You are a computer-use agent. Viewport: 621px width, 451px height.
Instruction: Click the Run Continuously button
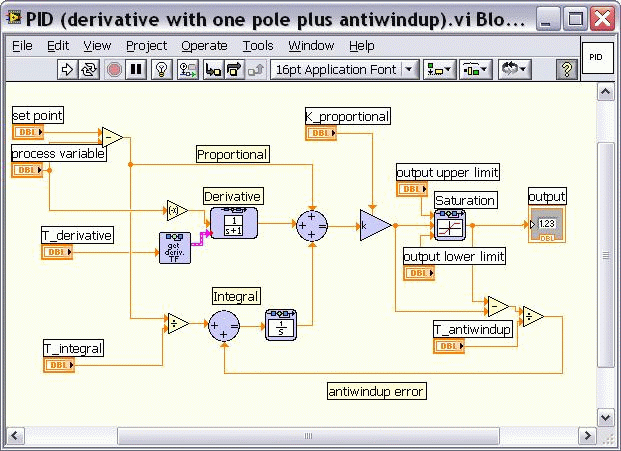(x=90, y=69)
